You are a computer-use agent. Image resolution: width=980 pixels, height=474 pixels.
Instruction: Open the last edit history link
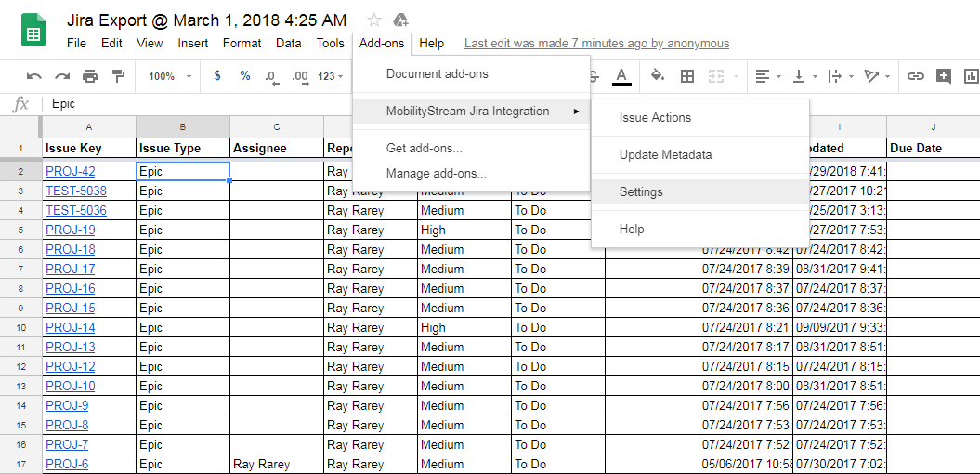pos(596,44)
